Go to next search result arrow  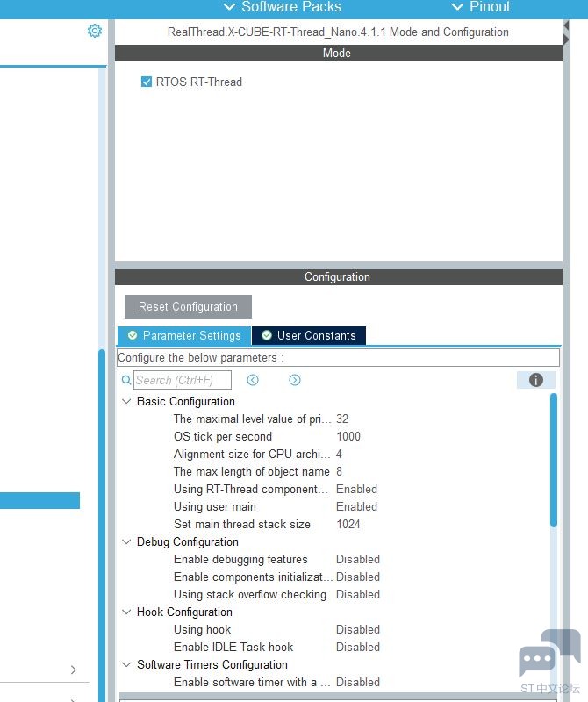295,380
